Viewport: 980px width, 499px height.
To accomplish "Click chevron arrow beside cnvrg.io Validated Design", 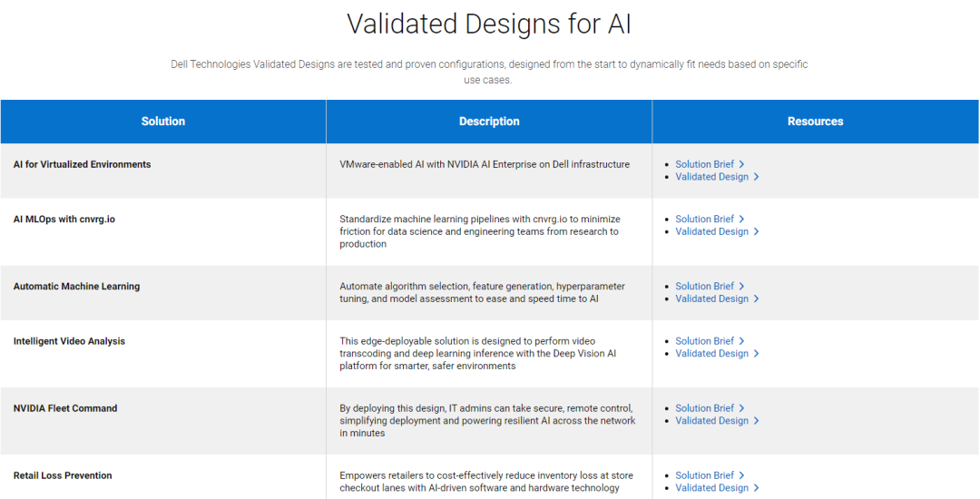I will point(756,231).
